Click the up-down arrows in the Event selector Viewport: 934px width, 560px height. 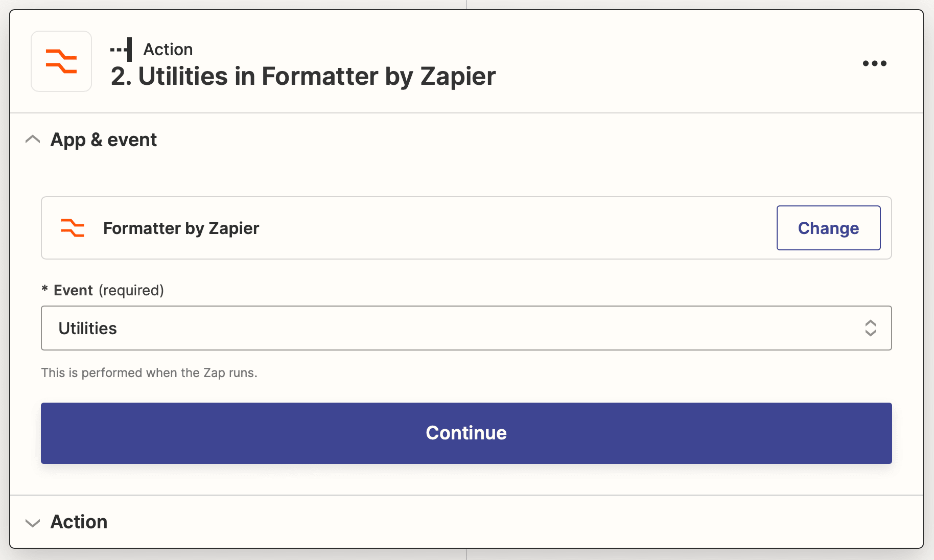tap(871, 328)
